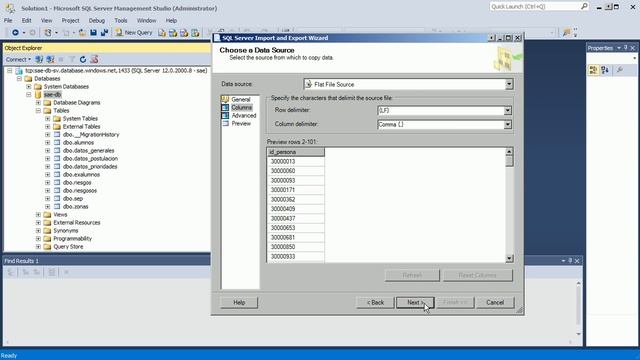Click the wizard Help button
Image resolution: width=640 pixels, height=360 pixels.
click(x=239, y=302)
